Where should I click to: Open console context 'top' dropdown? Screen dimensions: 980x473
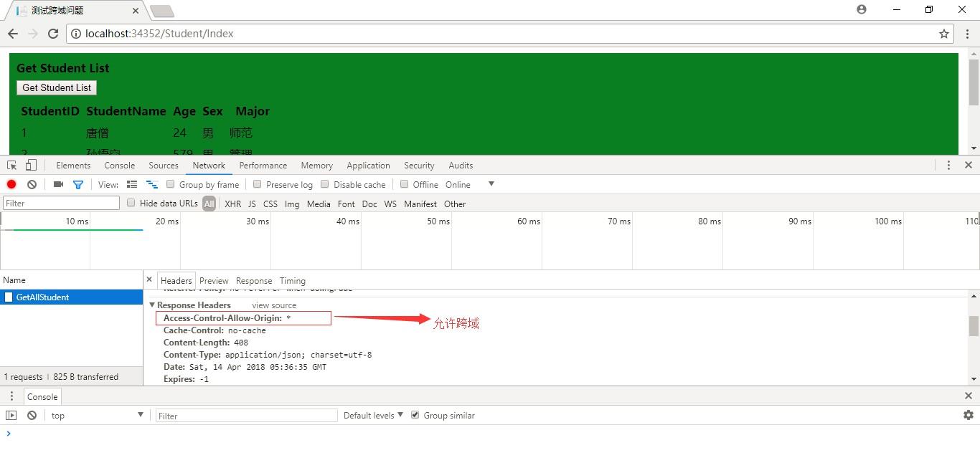(x=97, y=415)
